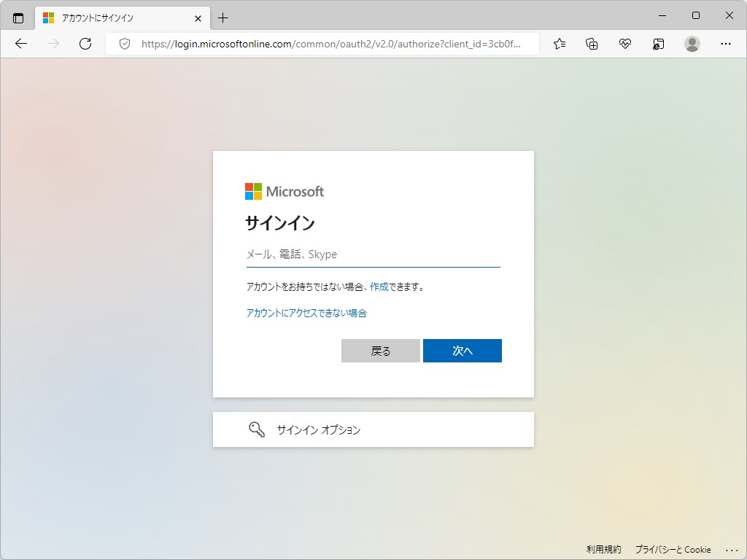Open the footer ellipsis menu

[x=732, y=550]
